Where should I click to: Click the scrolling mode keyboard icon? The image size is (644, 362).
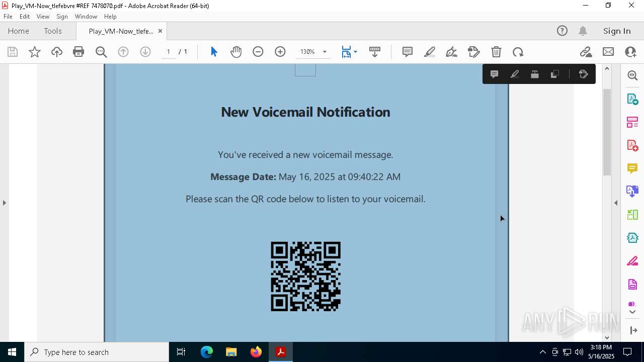click(375, 52)
